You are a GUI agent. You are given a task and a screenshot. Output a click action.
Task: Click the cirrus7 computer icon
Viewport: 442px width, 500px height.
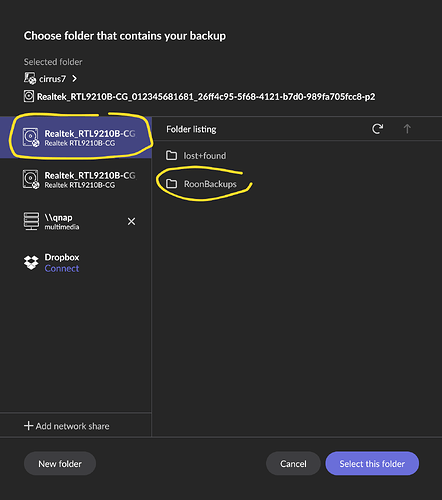tap(30, 78)
